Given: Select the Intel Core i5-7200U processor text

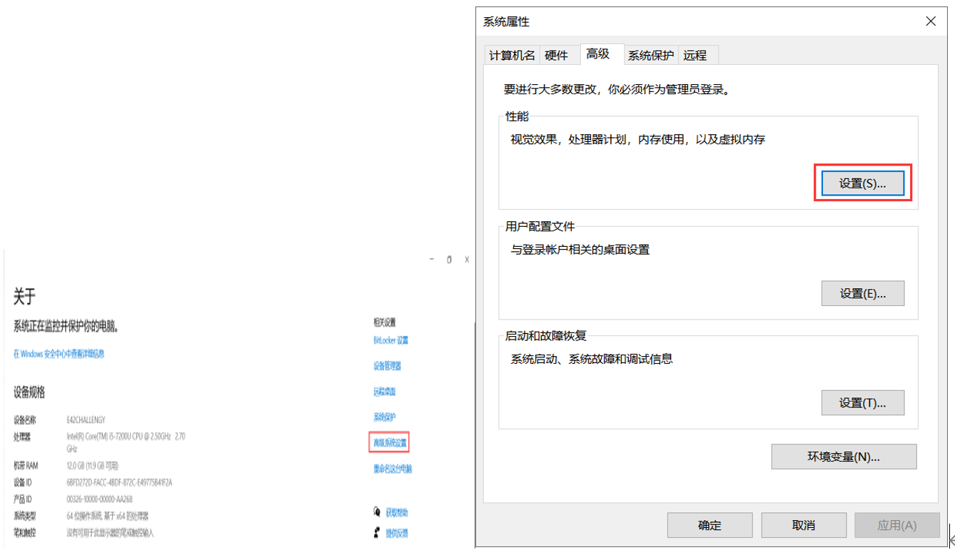Looking at the screenshot, I should [126, 442].
